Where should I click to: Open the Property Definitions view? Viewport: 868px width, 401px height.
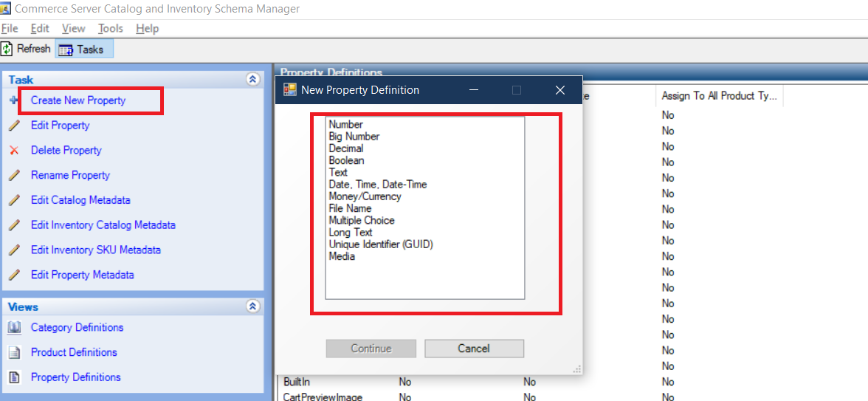tap(75, 377)
